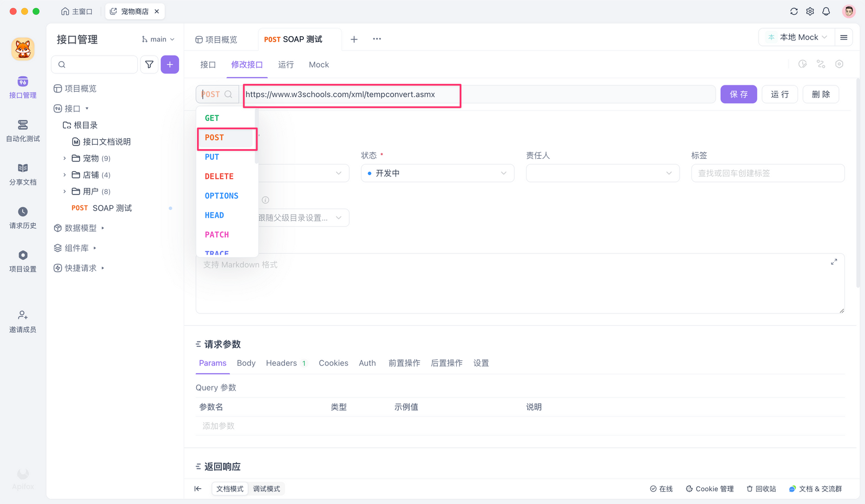Switch to 调试模式
The image size is (865, 504).
tap(267, 489)
